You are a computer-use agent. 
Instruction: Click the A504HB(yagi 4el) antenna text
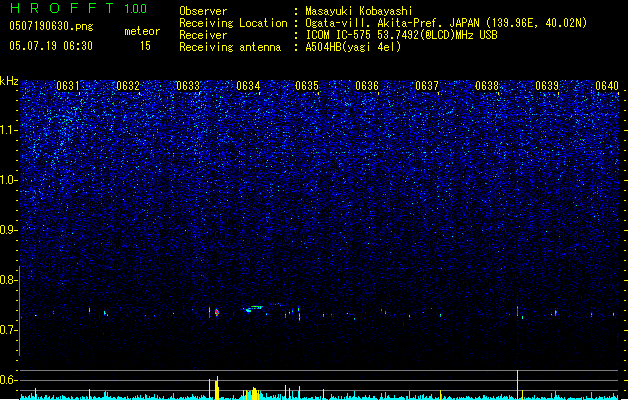353,47
